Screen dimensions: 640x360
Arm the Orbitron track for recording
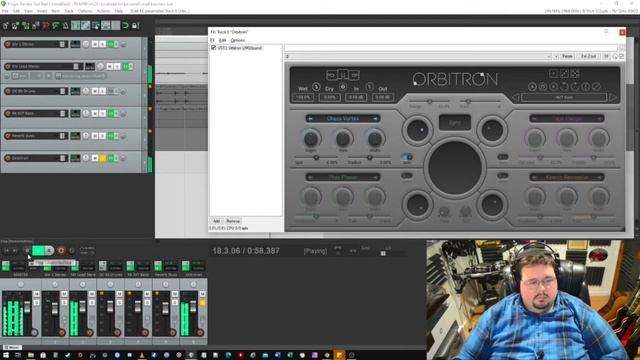(x=8, y=158)
